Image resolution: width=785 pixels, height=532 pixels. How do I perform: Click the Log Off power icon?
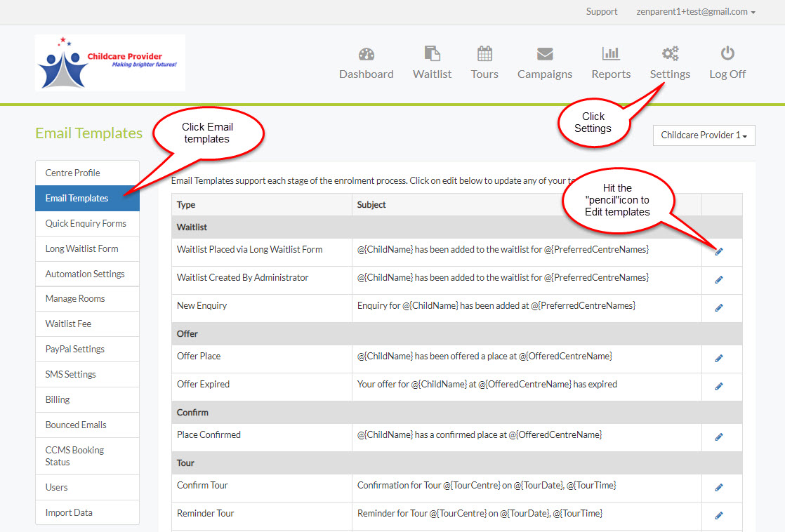[727, 54]
